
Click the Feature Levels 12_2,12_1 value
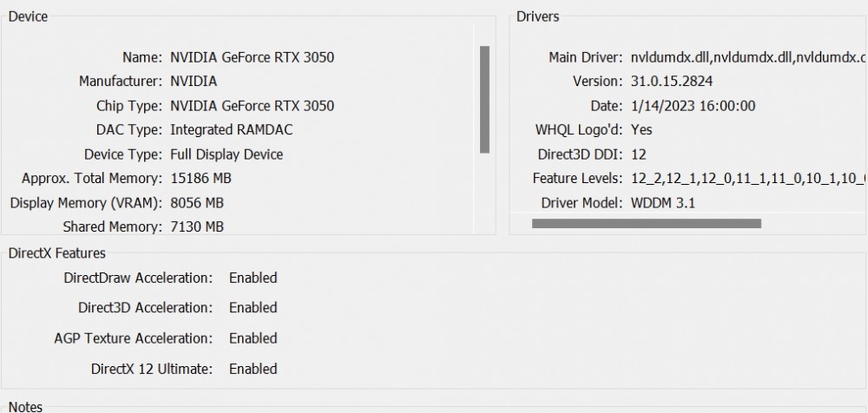748,179
